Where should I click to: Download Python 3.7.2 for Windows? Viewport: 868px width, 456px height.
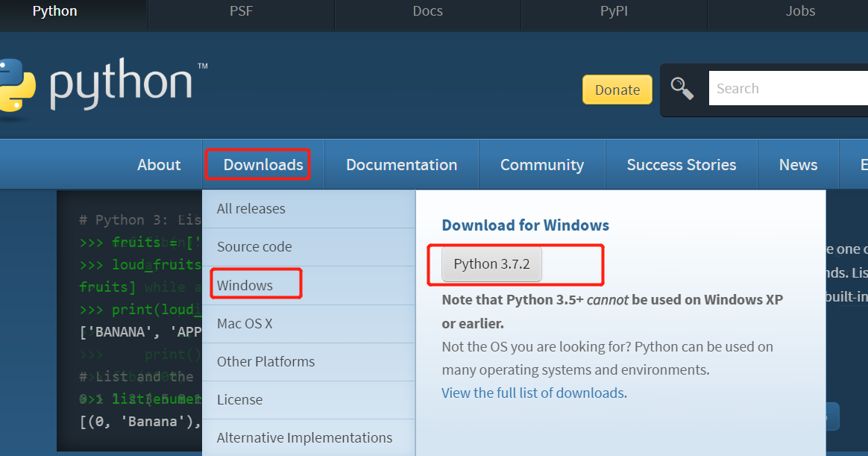491,264
